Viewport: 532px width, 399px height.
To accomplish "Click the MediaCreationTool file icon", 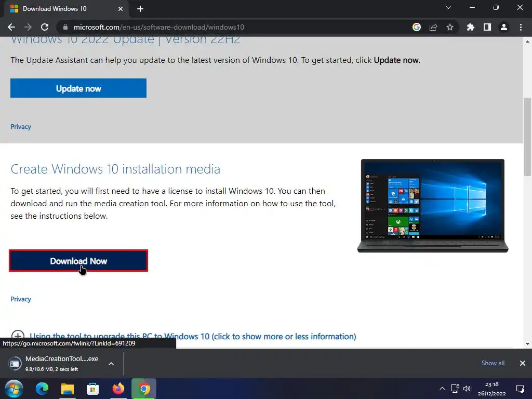I will tap(15, 364).
